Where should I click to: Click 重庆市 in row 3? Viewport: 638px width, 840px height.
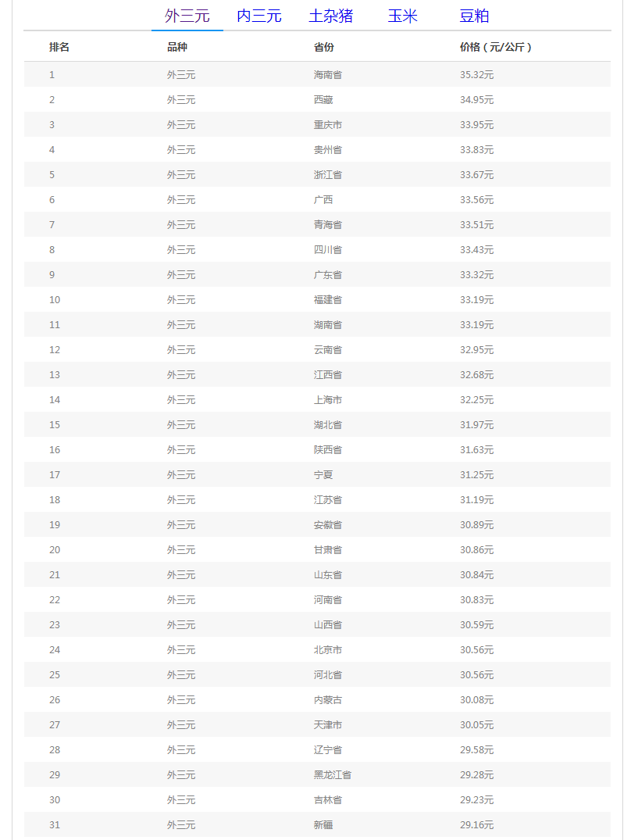(328, 125)
